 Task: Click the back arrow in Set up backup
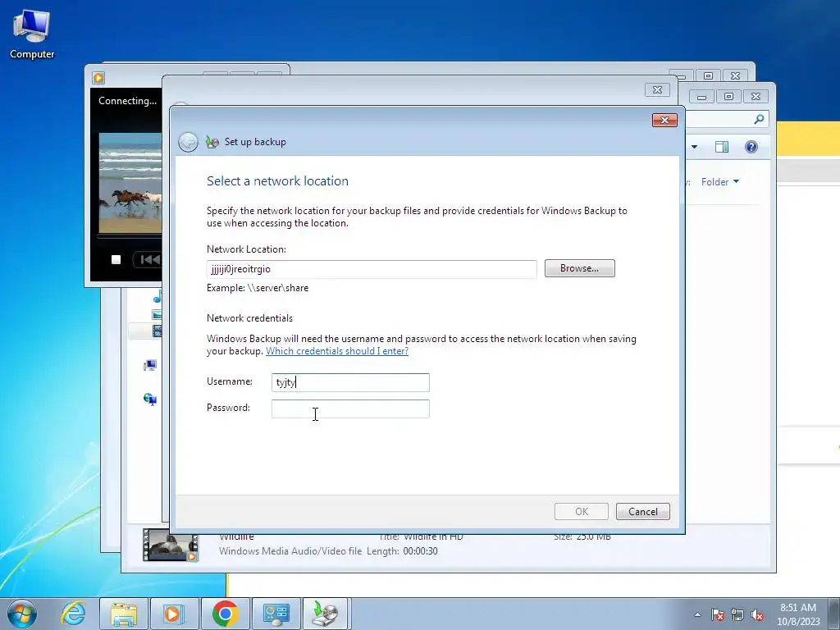pyautogui.click(x=188, y=142)
